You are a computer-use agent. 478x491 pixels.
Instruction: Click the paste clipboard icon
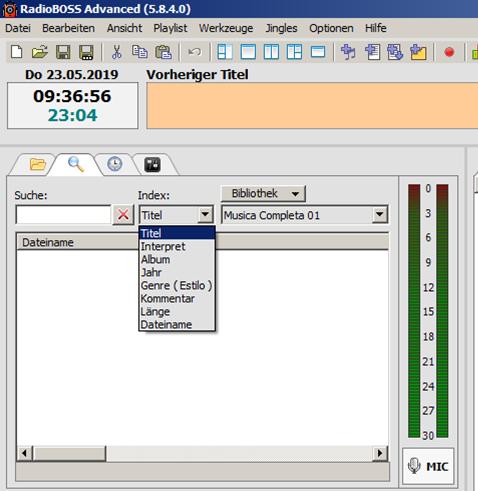point(163,52)
